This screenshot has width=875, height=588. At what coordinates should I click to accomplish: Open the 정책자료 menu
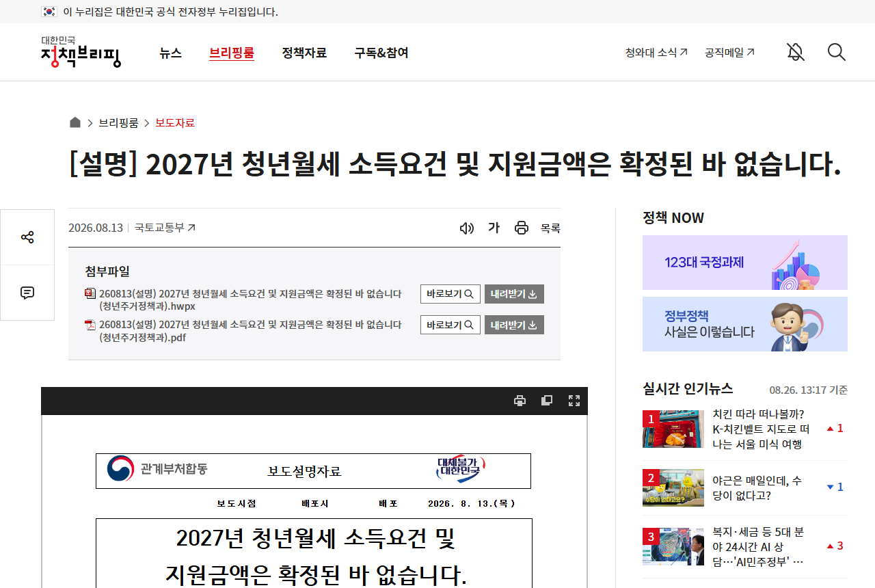tap(304, 53)
